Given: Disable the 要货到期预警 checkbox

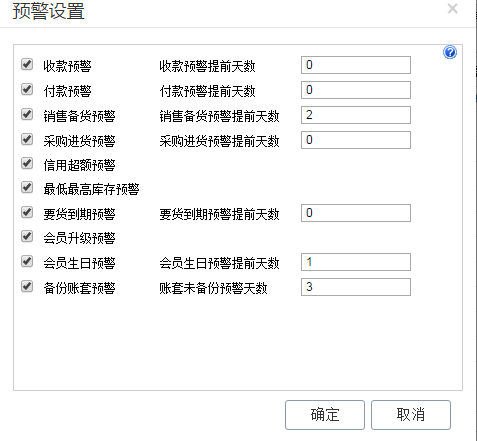Looking at the screenshot, I should tap(27, 212).
